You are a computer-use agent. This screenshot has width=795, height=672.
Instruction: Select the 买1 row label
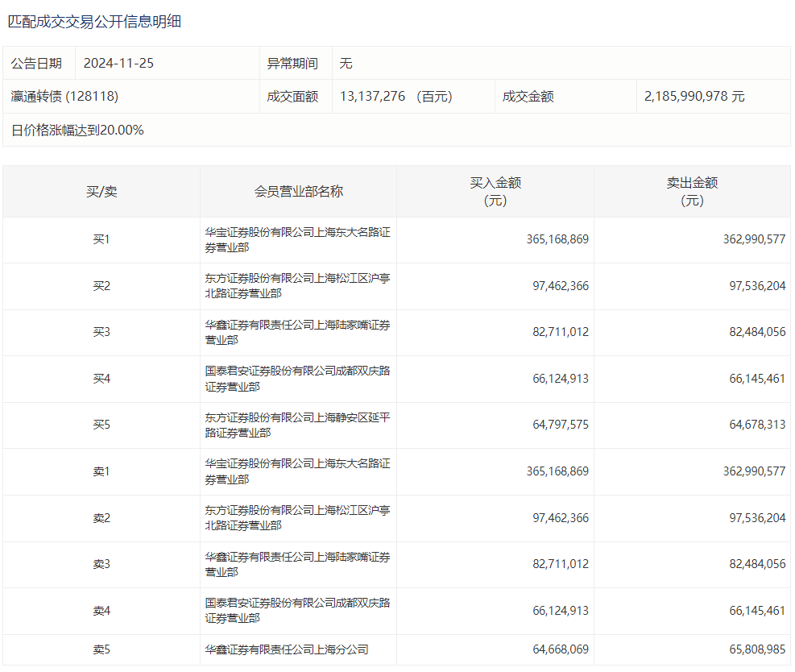coord(101,240)
